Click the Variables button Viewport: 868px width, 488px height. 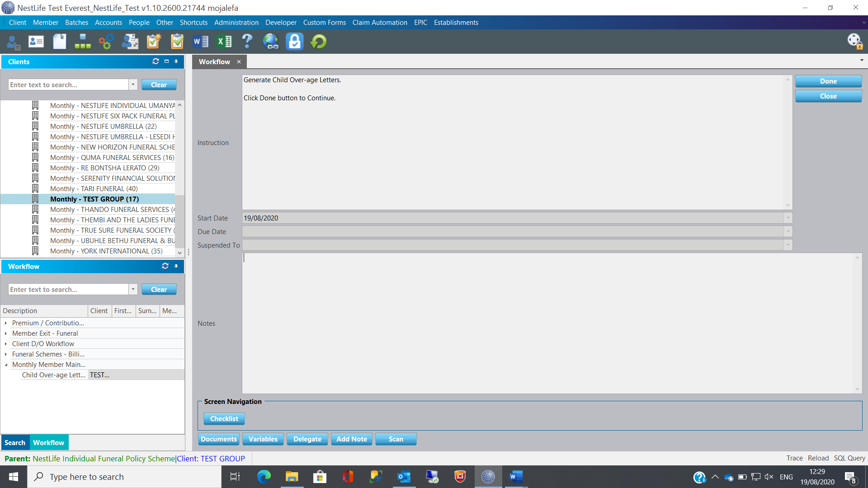point(263,439)
